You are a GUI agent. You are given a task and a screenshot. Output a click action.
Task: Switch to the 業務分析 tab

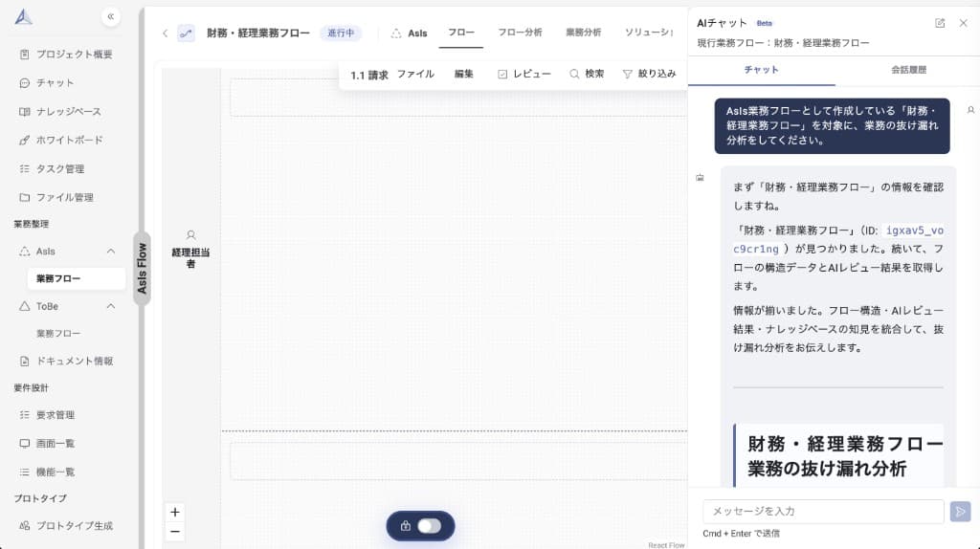(584, 33)
